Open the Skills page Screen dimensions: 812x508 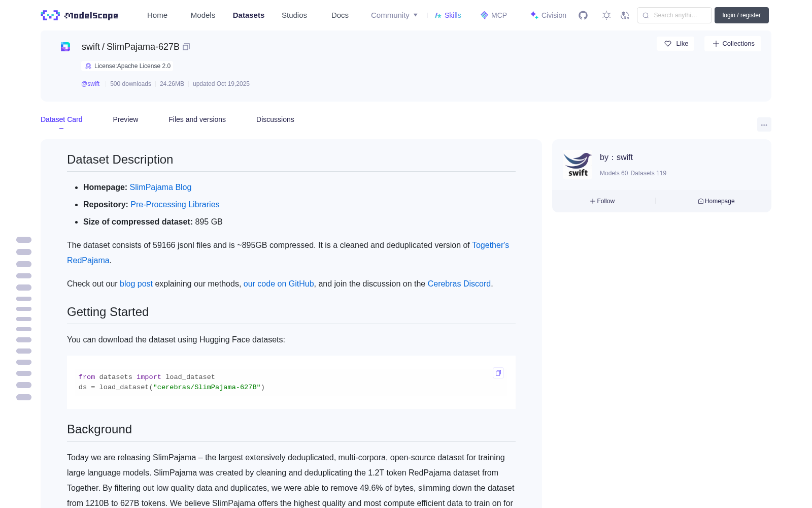pyautogui.click(x=448, y=15)
